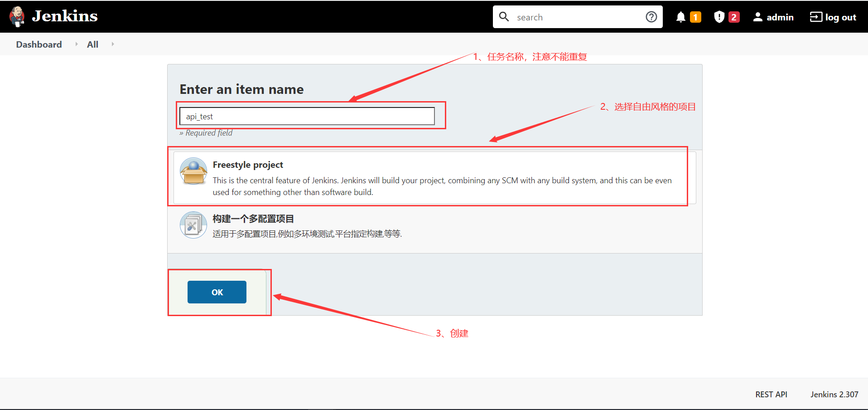Click the Jenkins butler logo icon
868x410 pixels.
pos(17,17)
